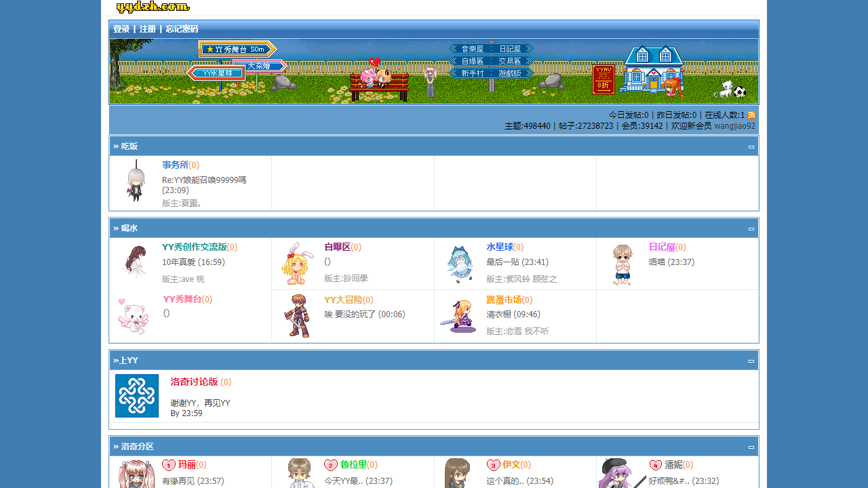Click the number 2 heart badge by 鲁拉里
This screenshot has height=488, width=868.
click(x=331, y=465)
